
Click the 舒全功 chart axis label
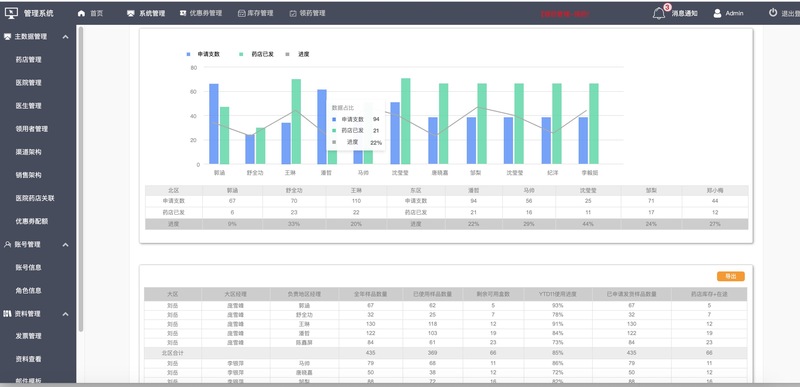255,173
